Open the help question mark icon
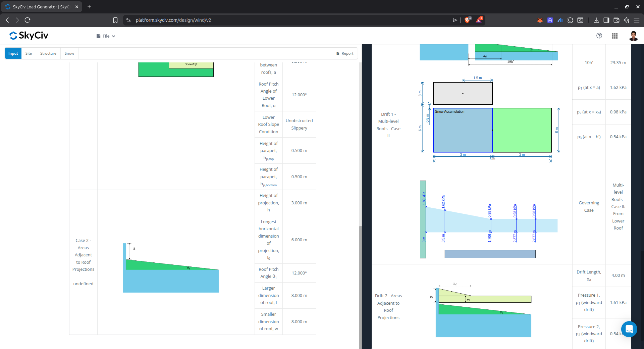Viewport: 644px width, 349px height. pyautogui.click(x=599, y=36)
